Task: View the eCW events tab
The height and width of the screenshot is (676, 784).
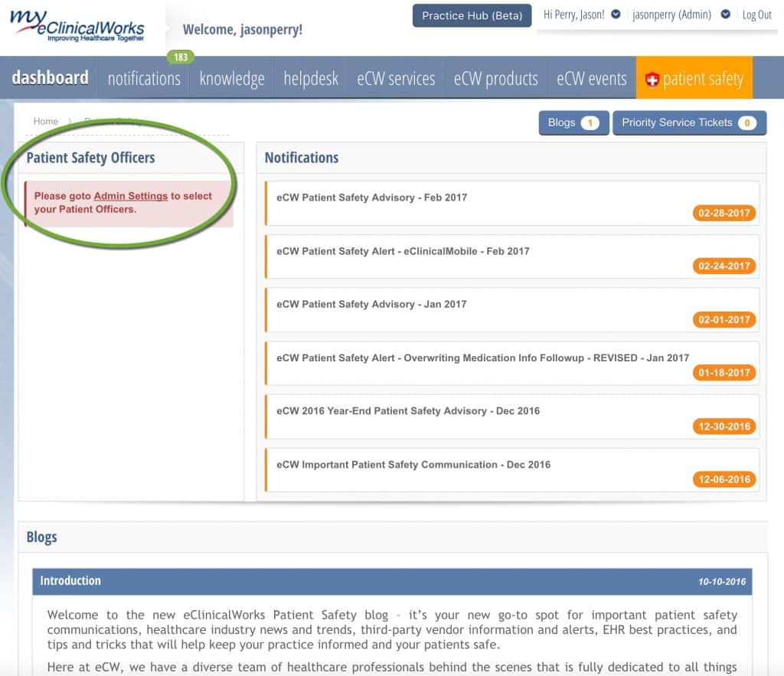Action: click(592, 79)
